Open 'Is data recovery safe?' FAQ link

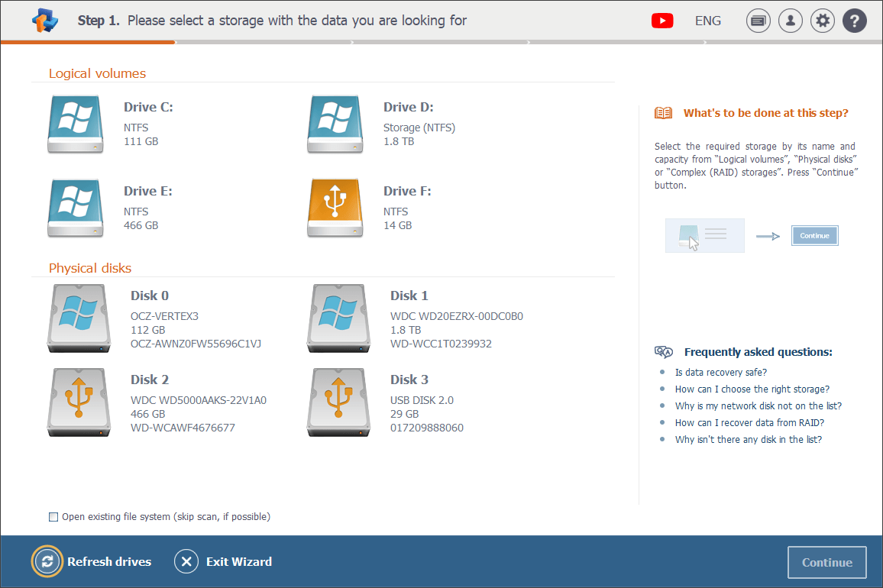tap(720, 373)
